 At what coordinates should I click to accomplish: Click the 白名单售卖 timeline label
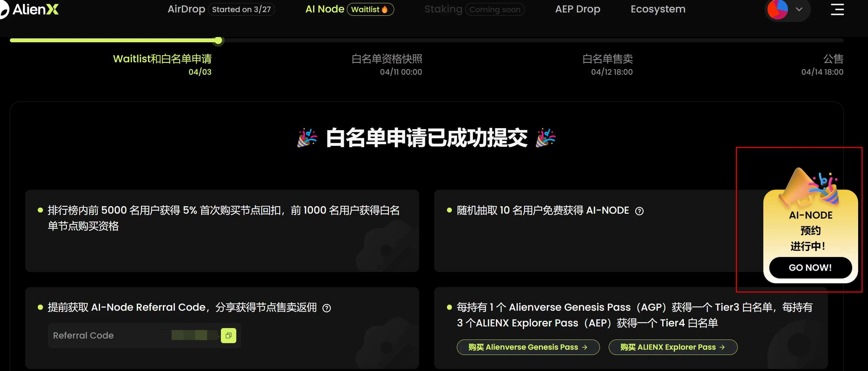click(607, 59)
